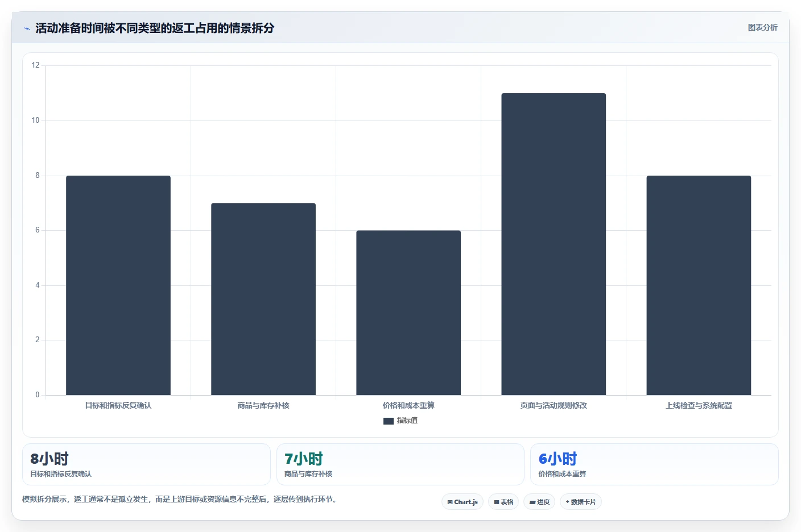Click the 图表分析 label in the header
Image resolution: width=801 pixels, height=532 pixels.
coord(762,27)
